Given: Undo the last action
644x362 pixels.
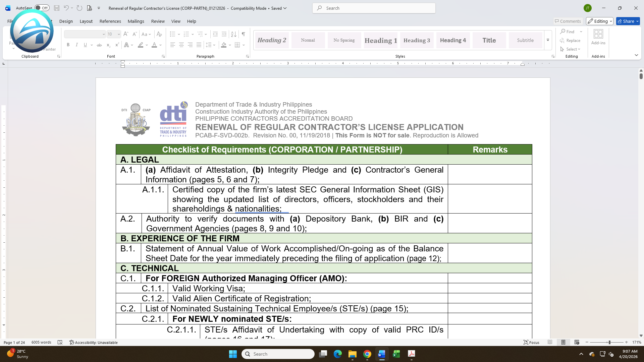Looking at the screenshot, I should (x=66, y=8).
